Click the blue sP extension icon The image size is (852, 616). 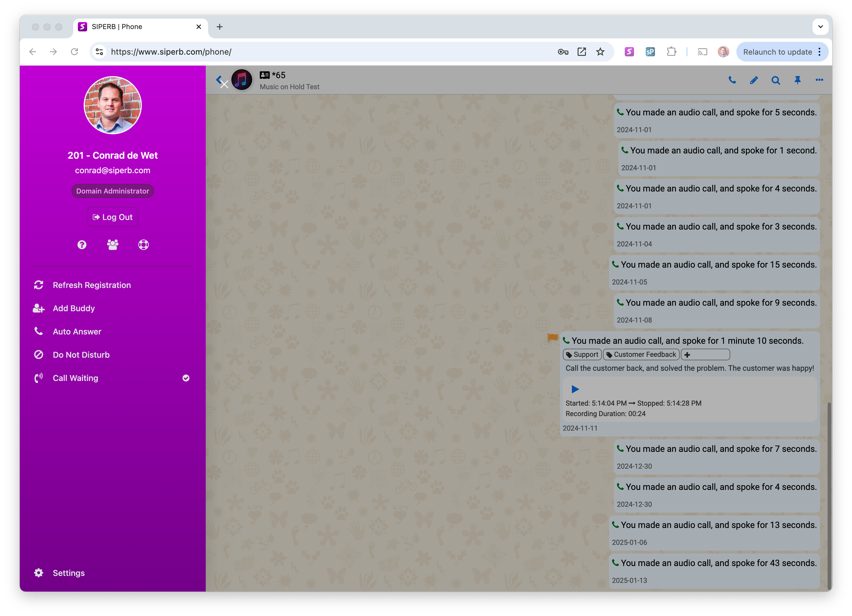coord(650,52)
